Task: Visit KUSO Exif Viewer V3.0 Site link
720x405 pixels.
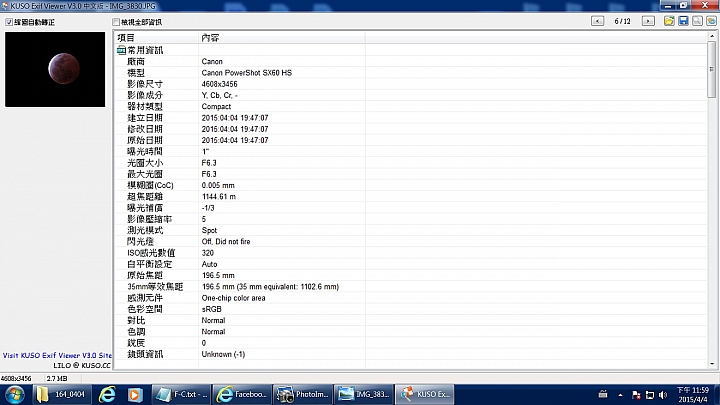Action: point(57,355)
